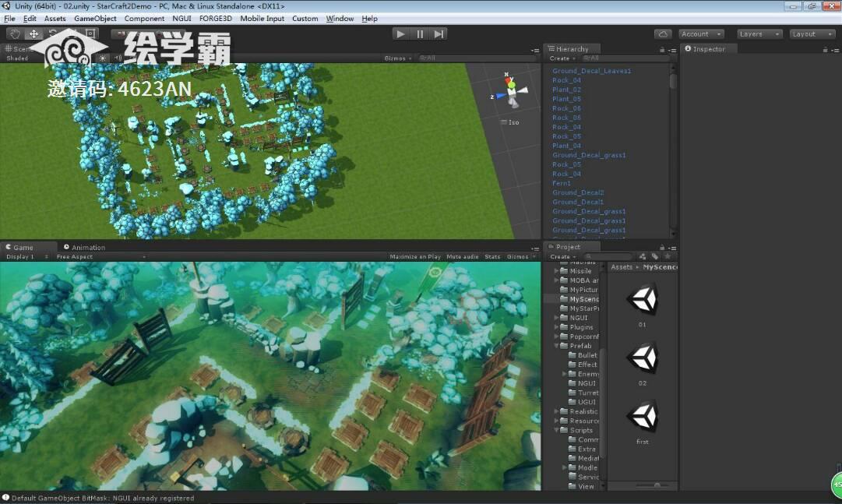Collapse the Prefab folder
Viewport: 842px width, 504px height.
(556, 346)
